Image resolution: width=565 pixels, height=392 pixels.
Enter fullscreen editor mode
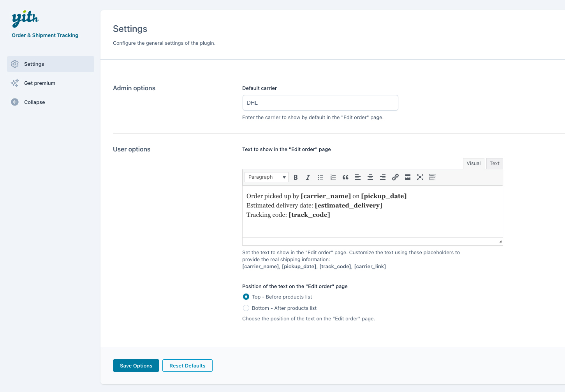click(420, 177)
